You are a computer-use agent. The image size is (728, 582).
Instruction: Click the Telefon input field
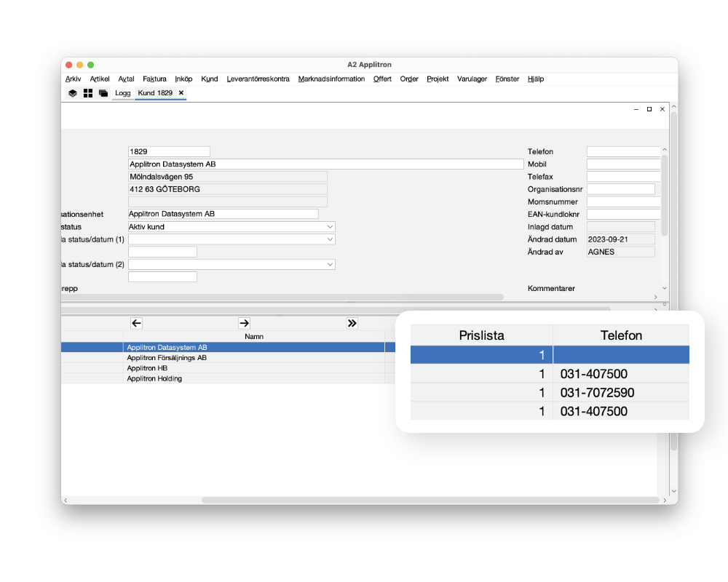pos(624,152)
